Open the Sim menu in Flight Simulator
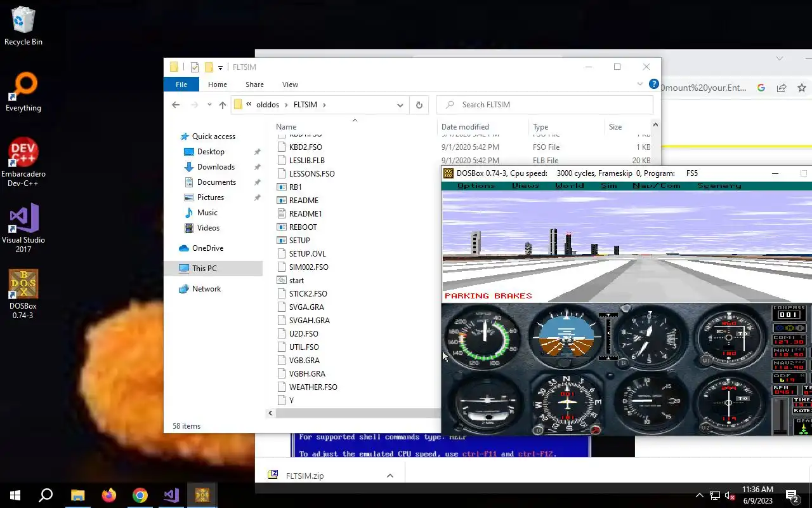This screenshot has width=812, height=508. tap(608, 185)
